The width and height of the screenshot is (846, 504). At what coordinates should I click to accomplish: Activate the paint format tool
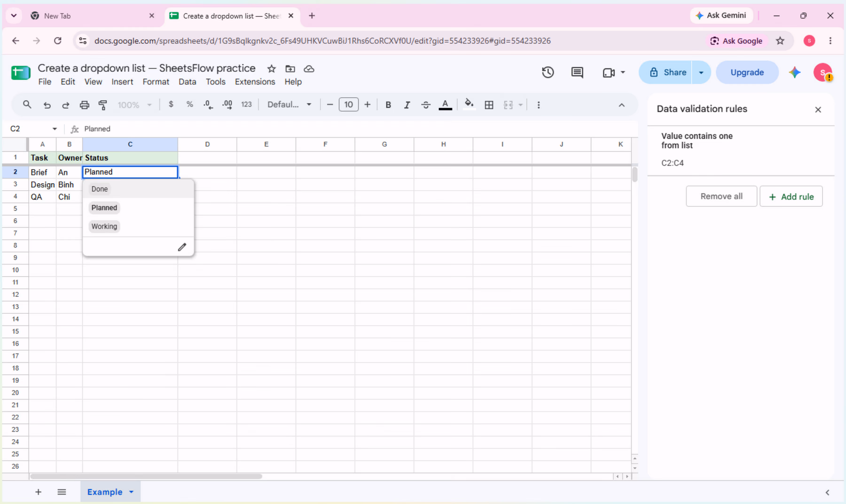(103, 105)
